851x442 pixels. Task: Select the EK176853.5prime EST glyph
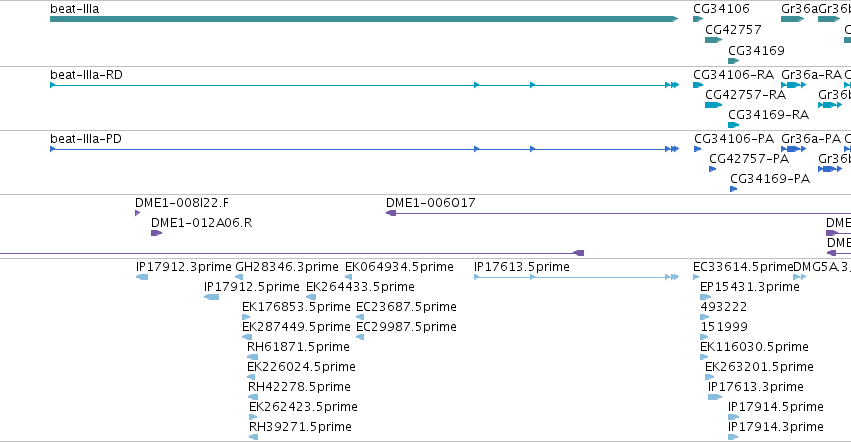(x=246, y=317)
